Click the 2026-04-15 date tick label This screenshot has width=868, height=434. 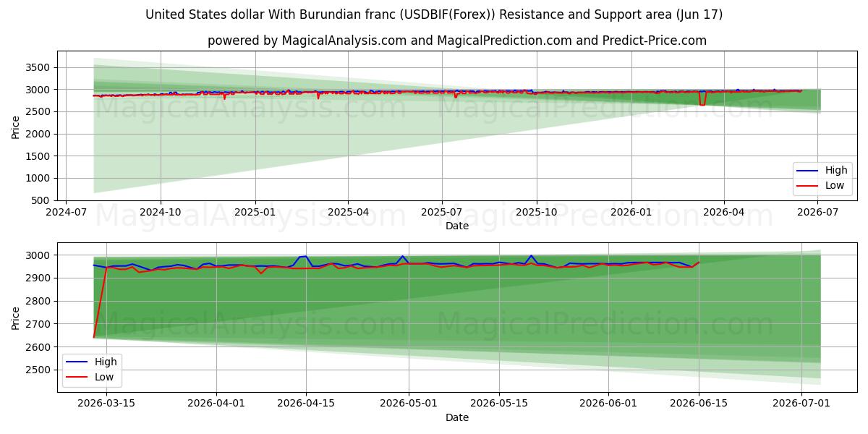(306, 404)
